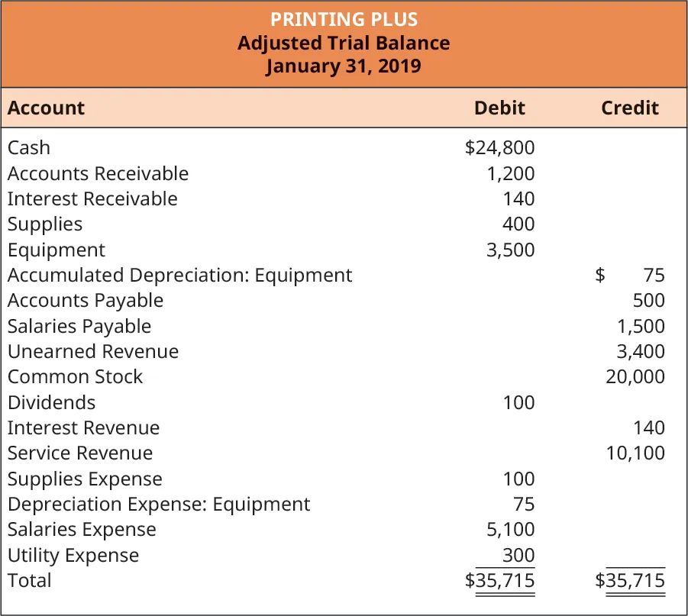Click the Interest Receivable debit value 140
688x616 pixels.
click(x=518, y=198)
